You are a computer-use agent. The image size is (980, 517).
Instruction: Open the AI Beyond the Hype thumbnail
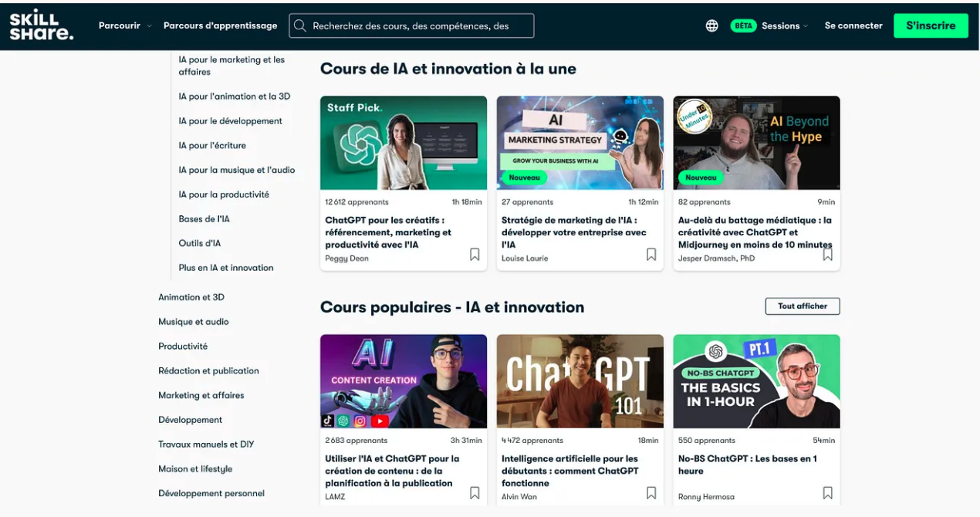click(x=756, y=143)
